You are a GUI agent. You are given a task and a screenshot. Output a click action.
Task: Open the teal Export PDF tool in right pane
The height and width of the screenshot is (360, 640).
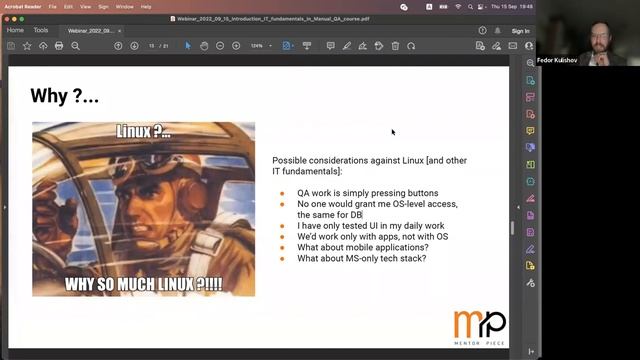(x=530, y=80)
